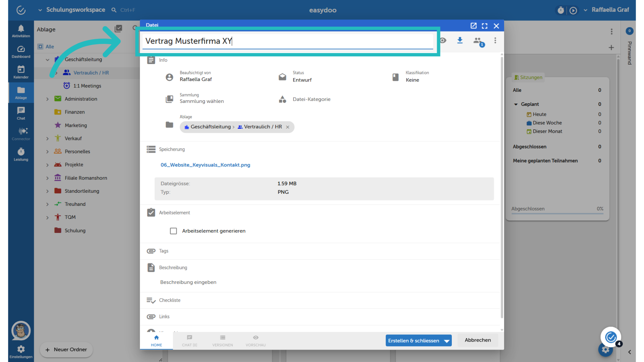Open the Kalender sidebar item

pyautogui.click(x=21, y=72)
